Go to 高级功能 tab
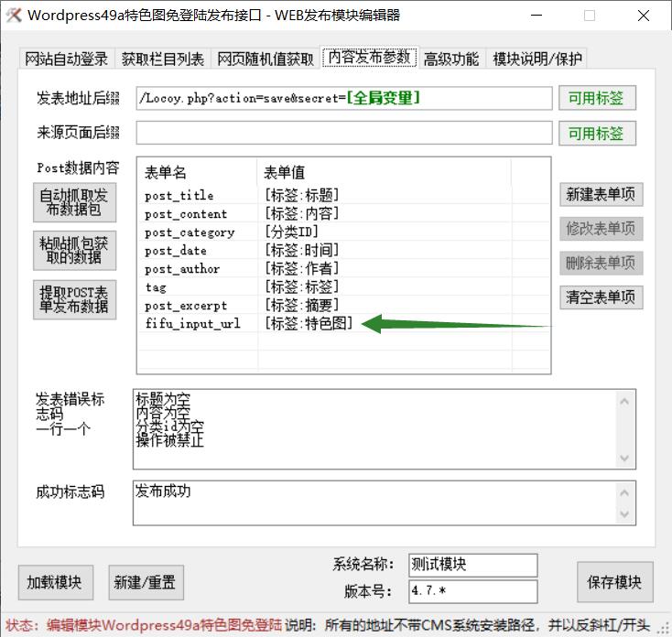The image size is (672, 637). (451, 59)
